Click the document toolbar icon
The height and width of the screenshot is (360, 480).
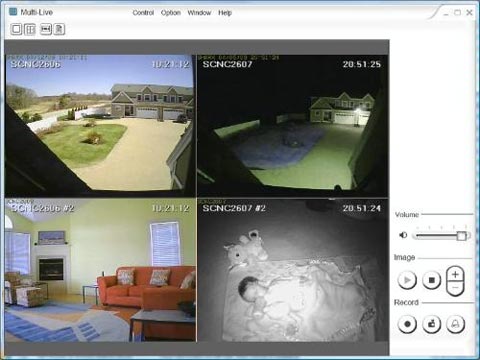click(59, 29)
